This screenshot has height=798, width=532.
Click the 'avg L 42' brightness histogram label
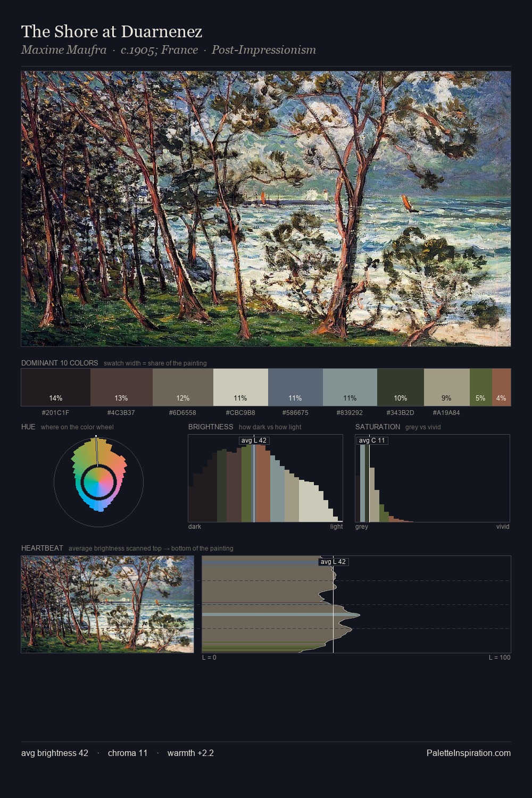point(254,440)
